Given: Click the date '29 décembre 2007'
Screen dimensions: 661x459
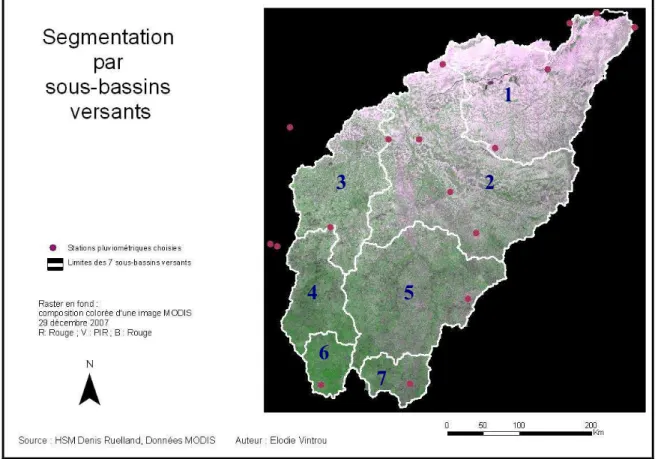Looking at the screenshot, I should click(73, 323).
